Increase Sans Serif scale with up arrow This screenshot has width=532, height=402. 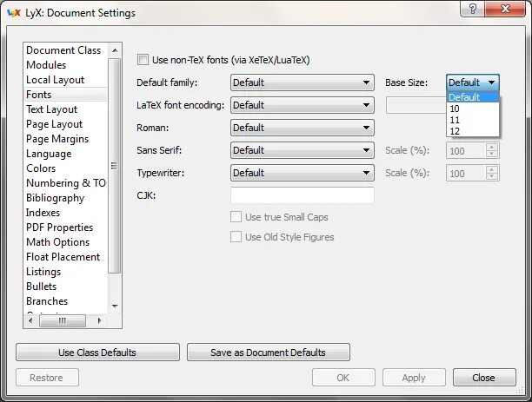pyautogui.click(x=492, y=146)
